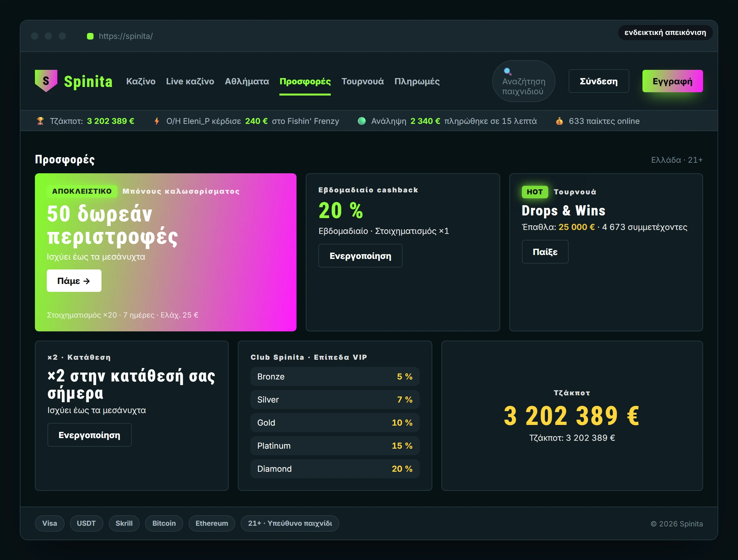This screenshot has height=560, width=738.
Task: Click Ενεργοποίηση on the ×2 deposit card
Action: 89,435
